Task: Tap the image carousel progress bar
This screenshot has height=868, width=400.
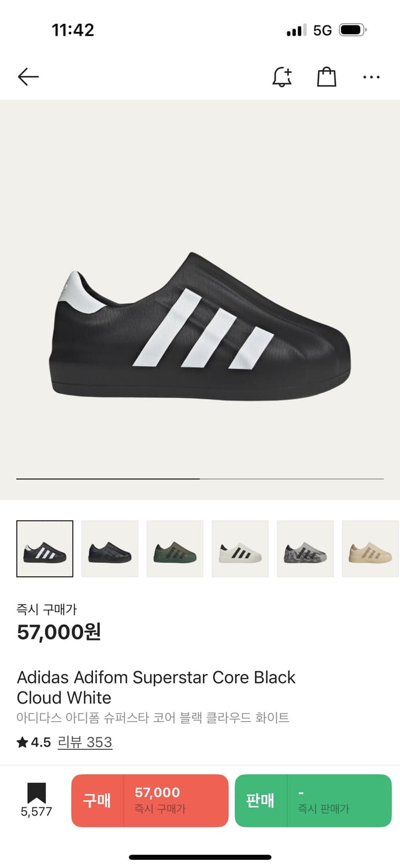Action: [200, 479]
